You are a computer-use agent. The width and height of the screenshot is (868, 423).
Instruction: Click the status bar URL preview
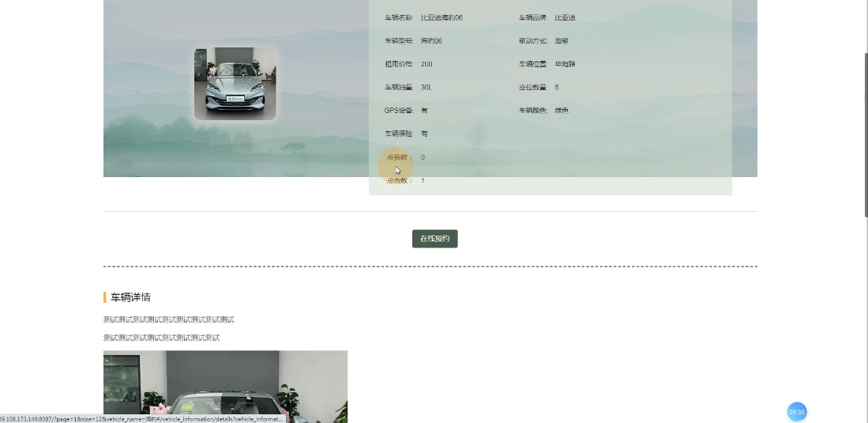click(141, 419)
